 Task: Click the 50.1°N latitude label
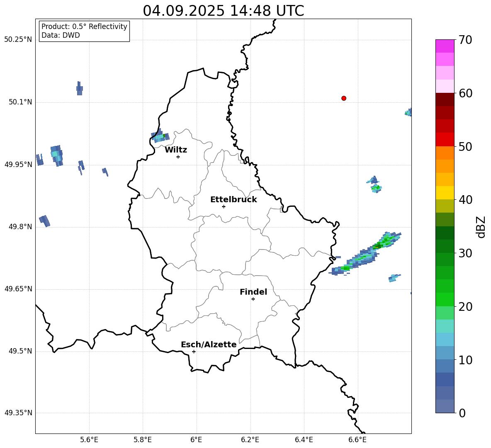[x=20, y=102]
